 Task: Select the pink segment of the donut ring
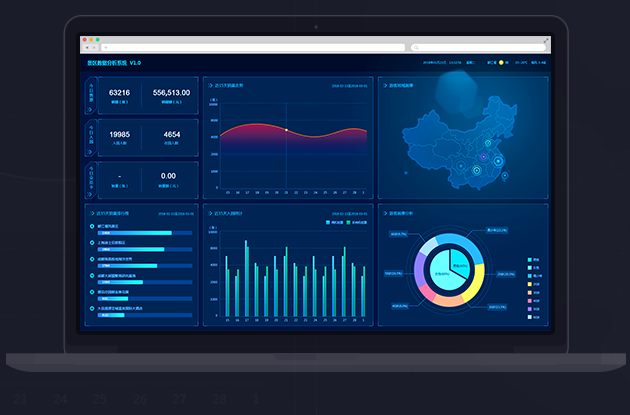click(x=428, y=292)
